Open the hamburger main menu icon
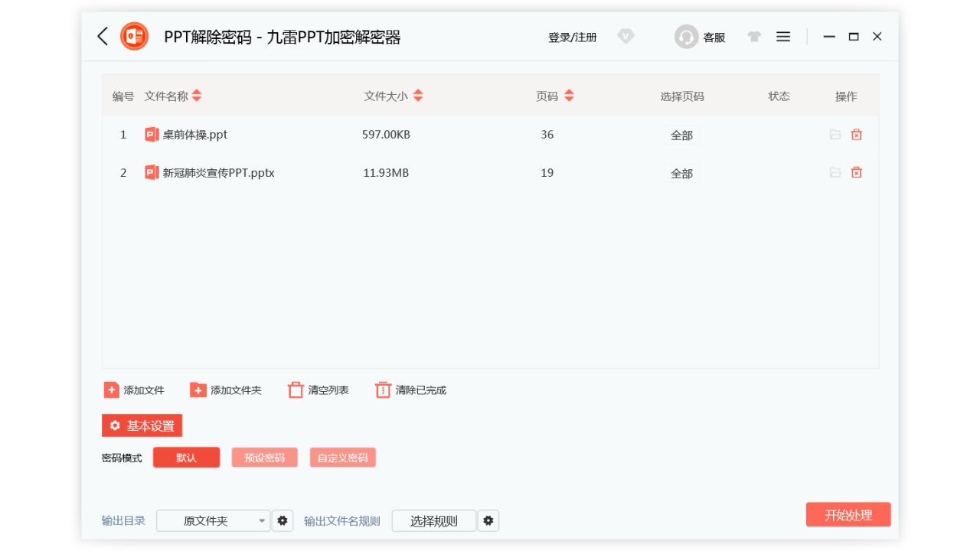The height and width of the screenshot is (551, 980). point(782,36)
